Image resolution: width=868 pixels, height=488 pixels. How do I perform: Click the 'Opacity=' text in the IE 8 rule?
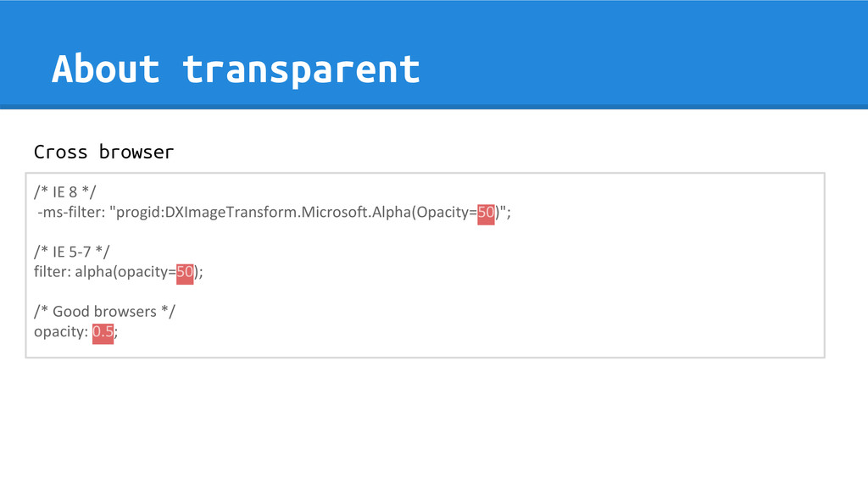pyautogui.click(x=446, y=213)
